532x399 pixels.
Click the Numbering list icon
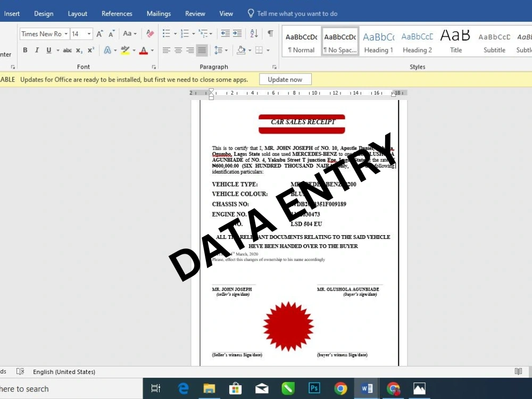[x=185, y=33]
